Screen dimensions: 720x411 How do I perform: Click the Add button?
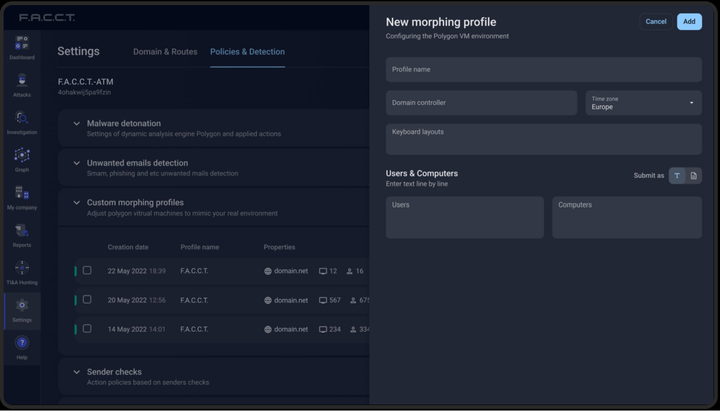689,21
